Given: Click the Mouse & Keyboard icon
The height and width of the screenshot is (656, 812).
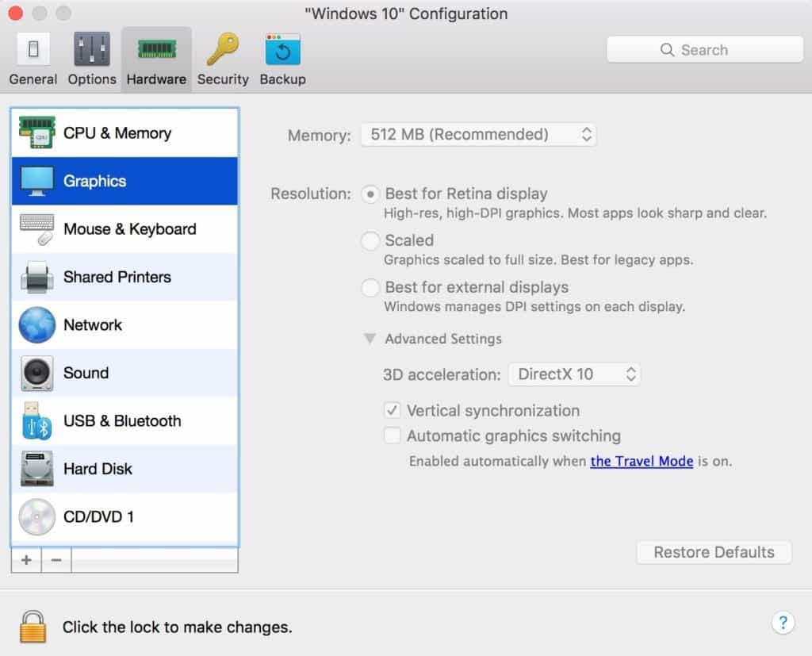Looking at the screenshot, I should tap(36, 229).
